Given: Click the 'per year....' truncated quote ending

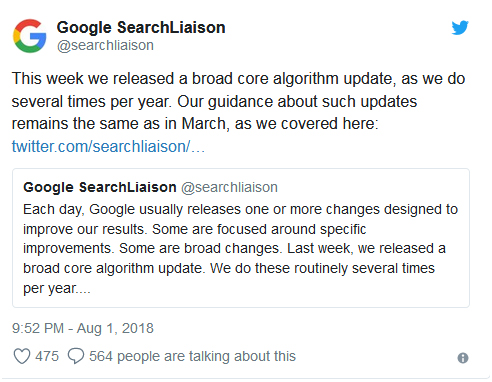Looking at the screenshot, I should click(57, 288).
